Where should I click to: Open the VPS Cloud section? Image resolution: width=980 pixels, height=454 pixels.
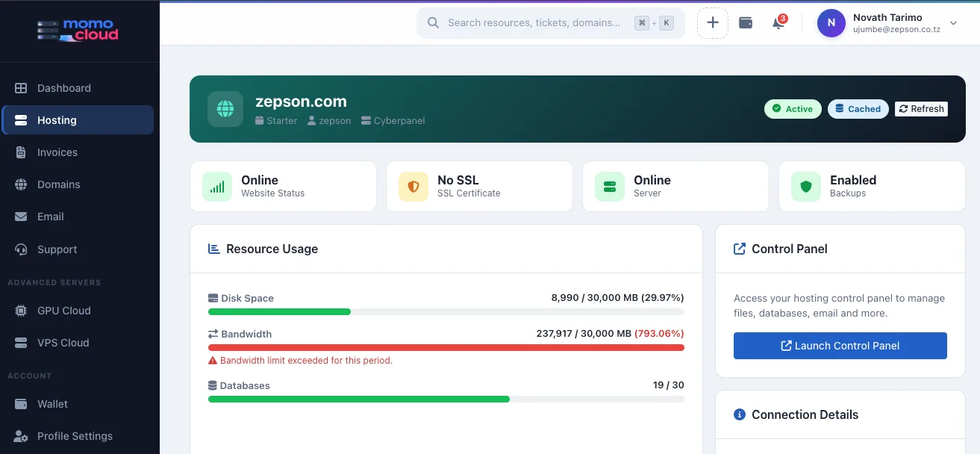[x=78, y=343]
